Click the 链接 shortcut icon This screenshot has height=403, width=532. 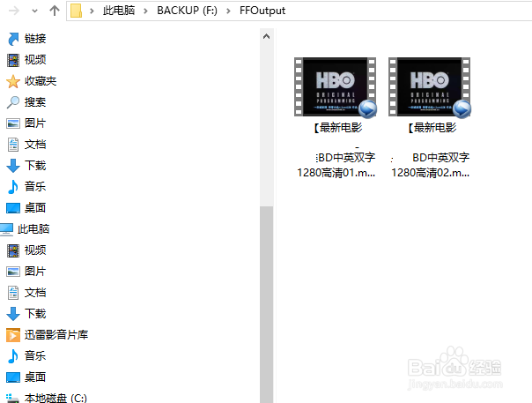(x=13, y=39)
